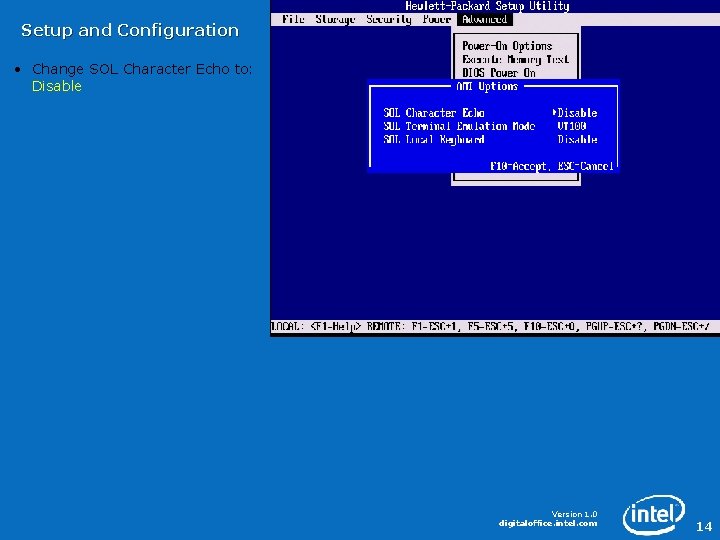Click the F1=Help hint in status line
This screenshot has height=540, width=720.
[x=336, y=326]
